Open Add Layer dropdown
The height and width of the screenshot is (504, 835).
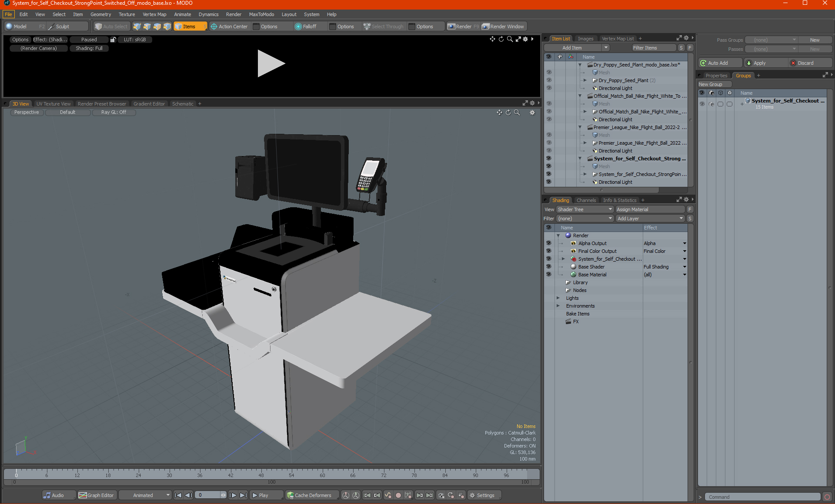point(650,219)
